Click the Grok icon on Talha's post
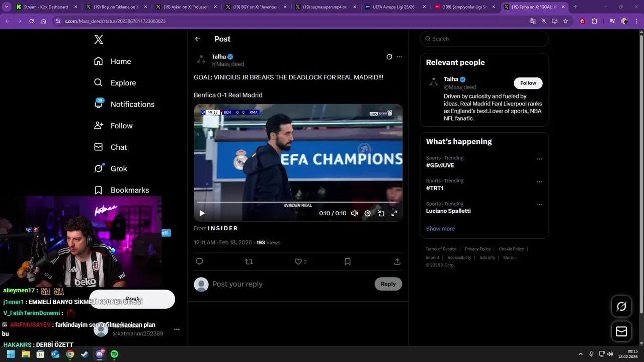Viewport: 644px width, 362px height. pyautogui.click(x=389, y=57)
